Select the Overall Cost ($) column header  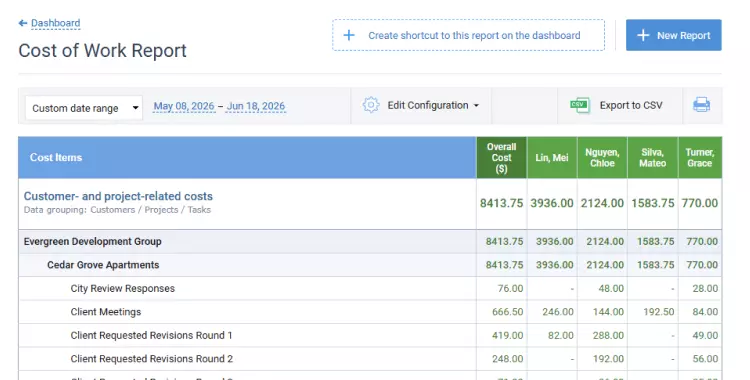point(501,157)
